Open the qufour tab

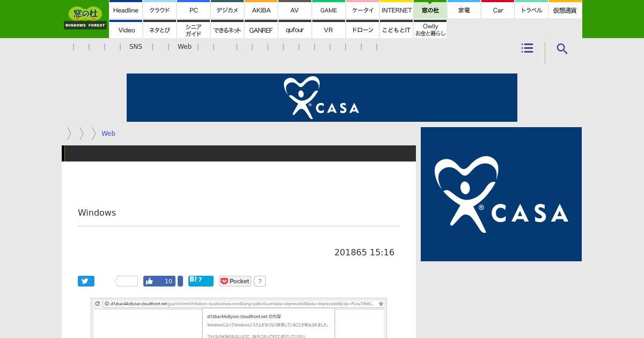pyautogui.click(x=295, y=30)
